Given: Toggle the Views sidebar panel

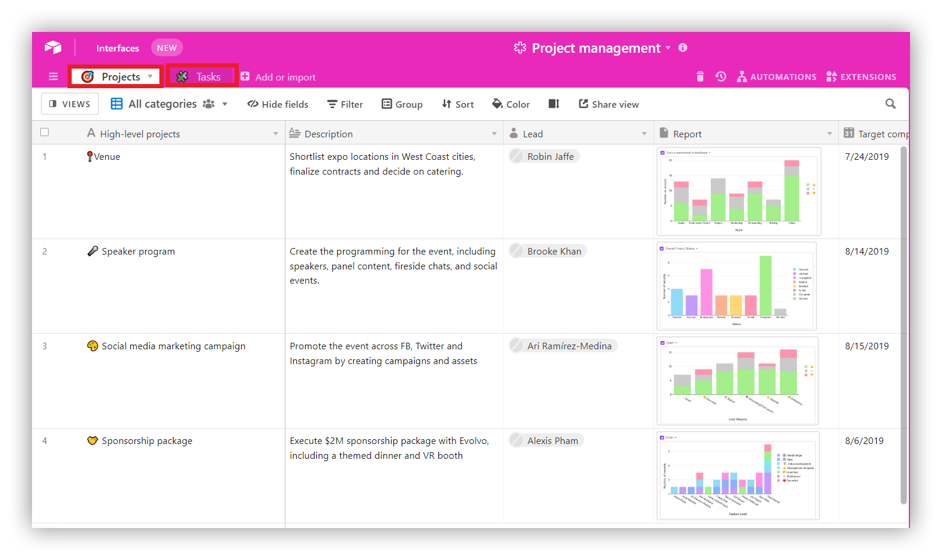Looking at the screenshot, I should [x=70, y=104].
